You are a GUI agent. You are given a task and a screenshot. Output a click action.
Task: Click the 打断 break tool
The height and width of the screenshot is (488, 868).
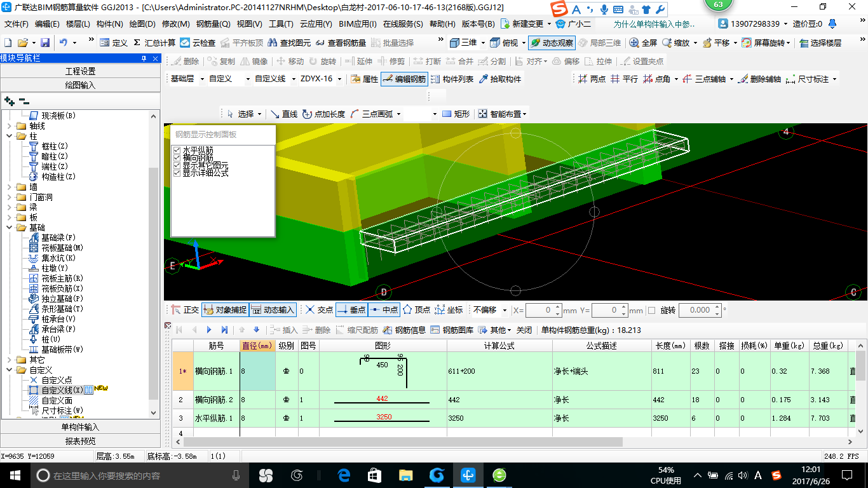427,62
